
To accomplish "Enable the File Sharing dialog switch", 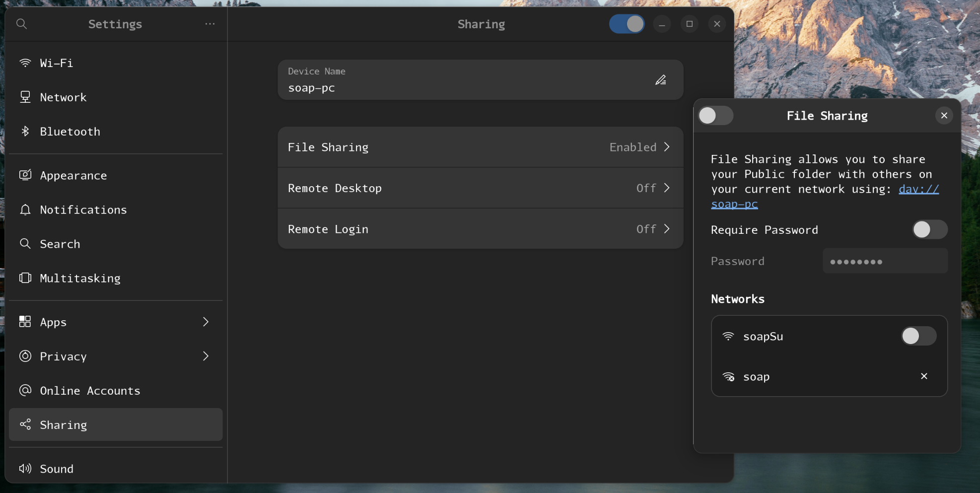I will [715, 116].
